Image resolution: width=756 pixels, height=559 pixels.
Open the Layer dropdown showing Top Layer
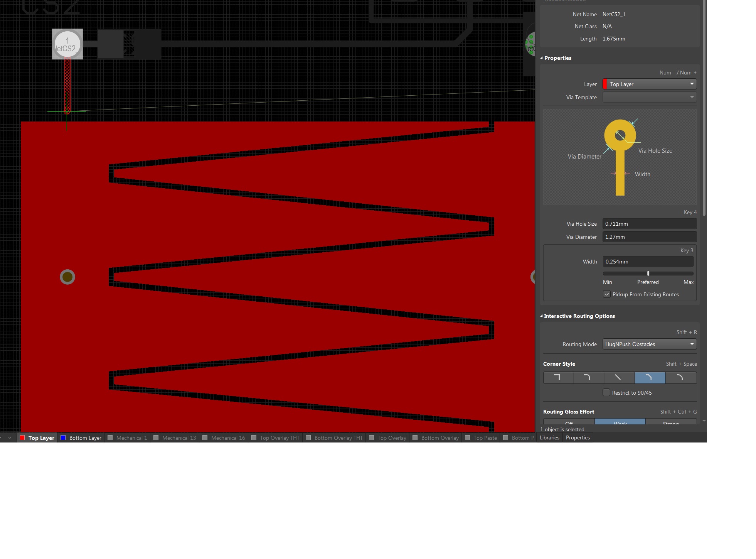tap(650, 84)
